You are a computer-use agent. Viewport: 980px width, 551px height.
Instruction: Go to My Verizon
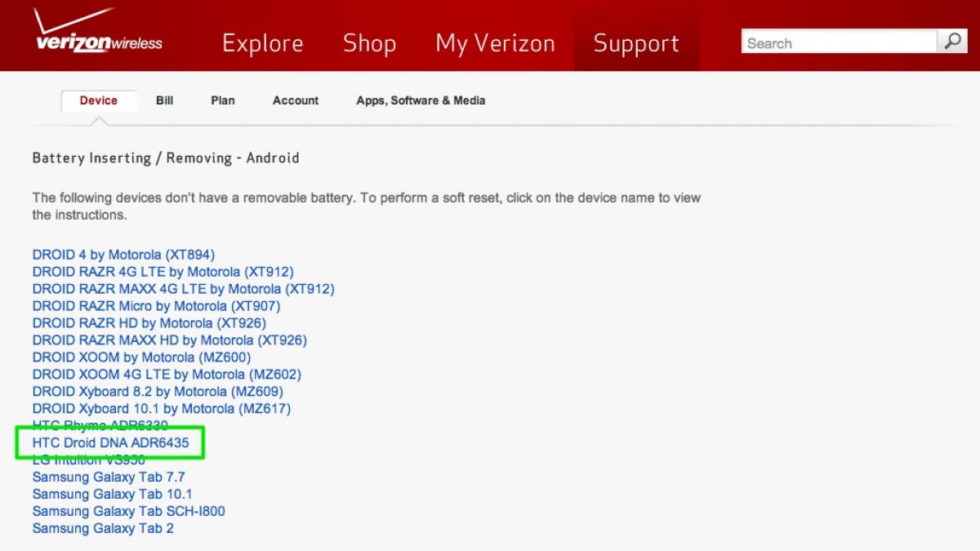(495, 43)
